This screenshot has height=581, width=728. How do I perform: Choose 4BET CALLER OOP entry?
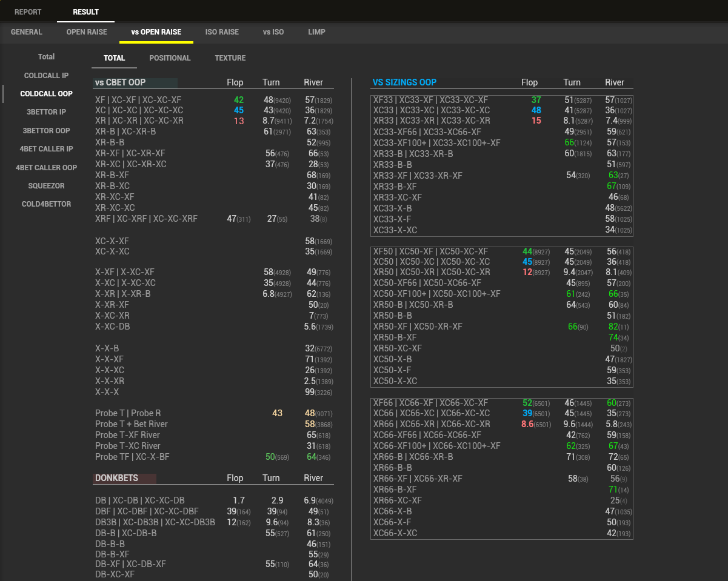point(47,168)
